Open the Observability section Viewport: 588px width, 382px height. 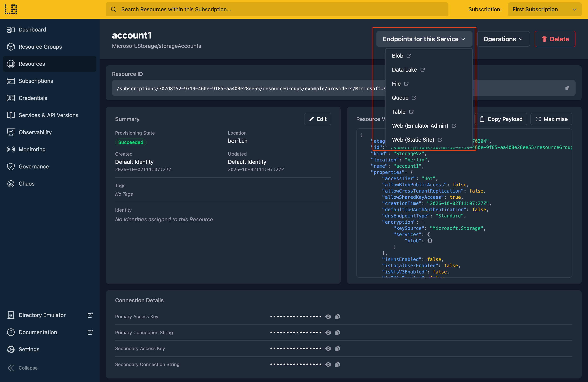coord(50,132)
